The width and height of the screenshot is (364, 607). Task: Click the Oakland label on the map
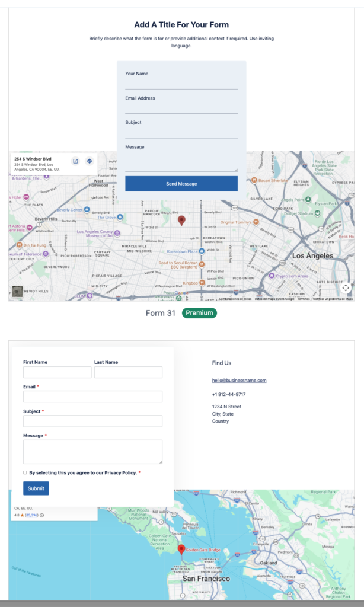pos(269,563)
